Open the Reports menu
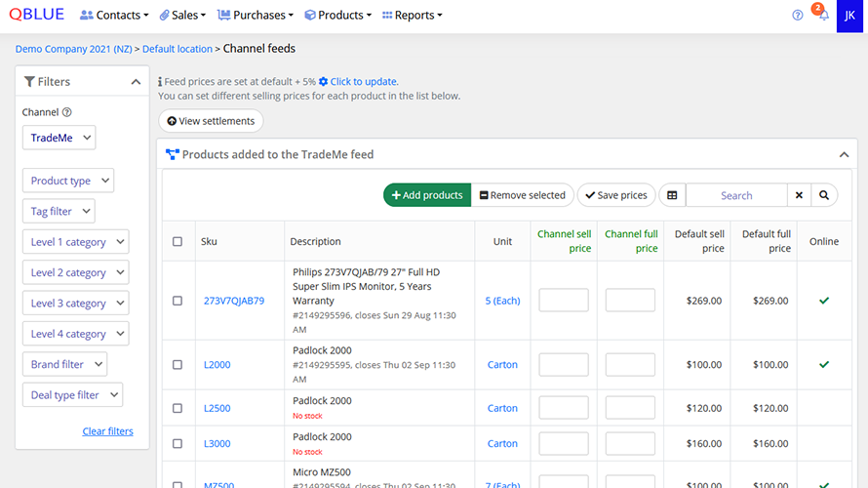The width and height of the screenshot is (868, 488). pyautogui.click(x=412, y=16)
